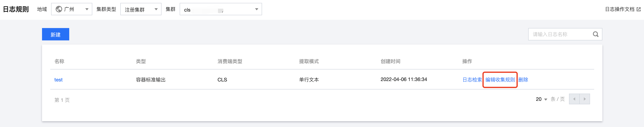
Task: Click 日志检索 for the test rule
Action: 472,80
